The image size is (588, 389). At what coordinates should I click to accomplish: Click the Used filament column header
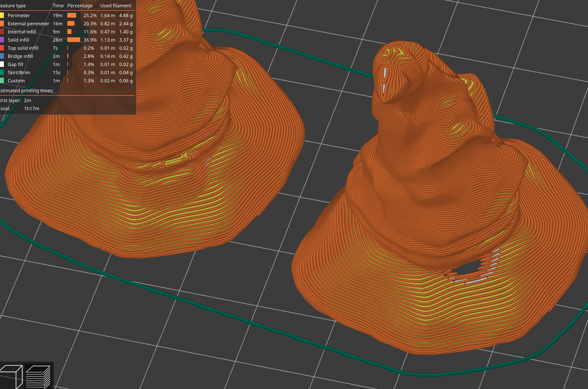(x=116, y=6)
